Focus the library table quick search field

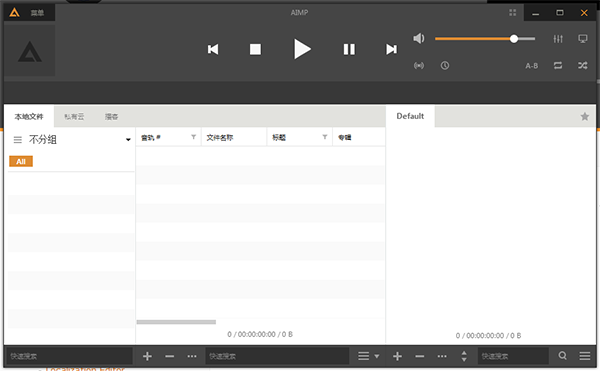[x=277, y=356]
